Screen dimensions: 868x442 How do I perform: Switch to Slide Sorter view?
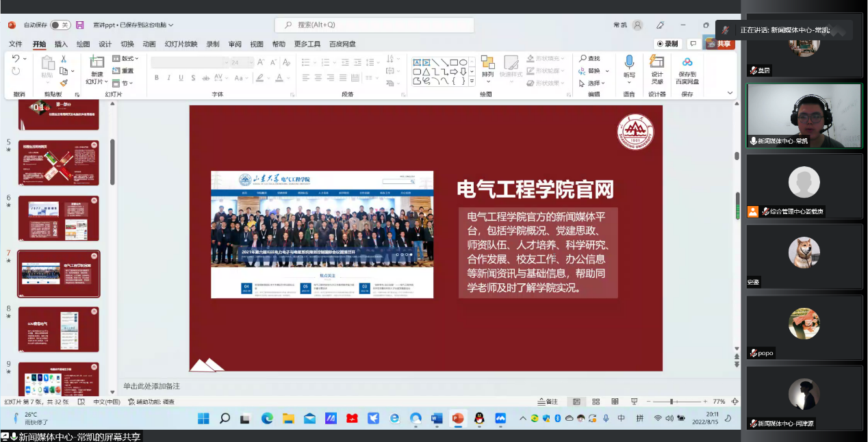(x=596, y=402)
